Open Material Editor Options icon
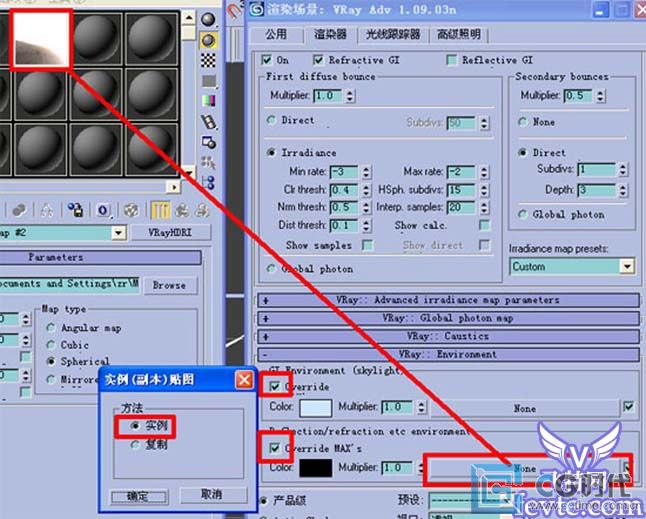 point(208,143)
